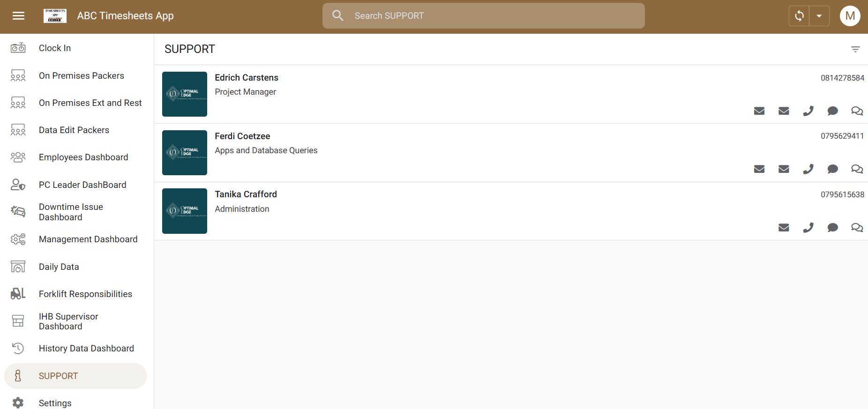Message Ferdi Coetzee via chat bubble icon
The height and width of the screenshot is (409, 868).
(x=832, y=169)
